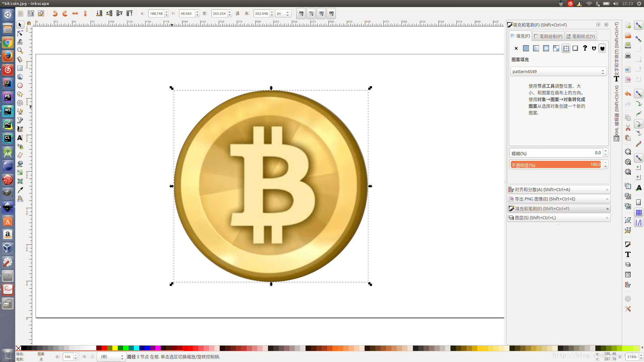The height and width of the screenshot is (362, 644).
Task: Expand the 导出 PNG 图像 panel
Action: pos(559,199)
